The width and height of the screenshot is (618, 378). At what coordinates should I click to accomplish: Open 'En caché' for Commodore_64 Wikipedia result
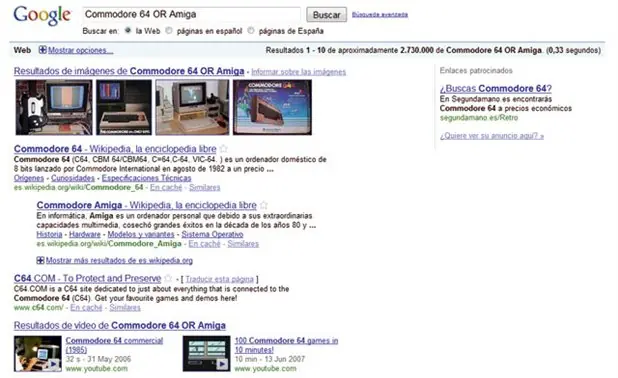(x=166, y=188)
